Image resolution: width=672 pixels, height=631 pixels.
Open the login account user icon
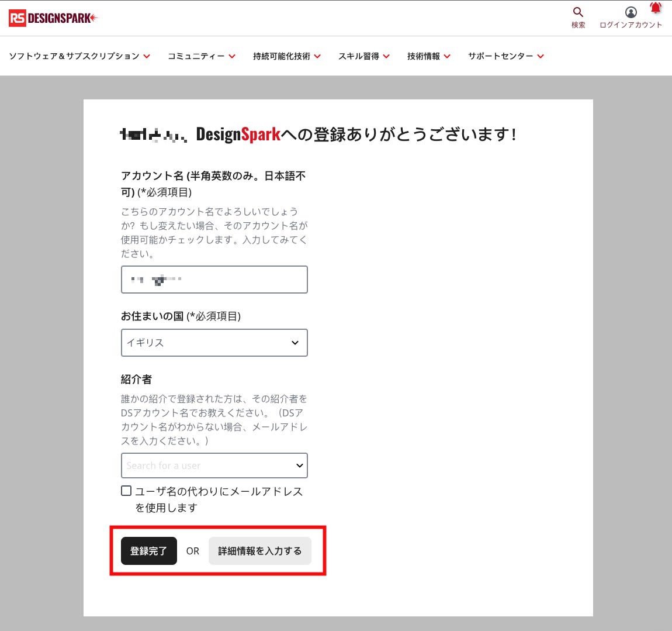631,12
